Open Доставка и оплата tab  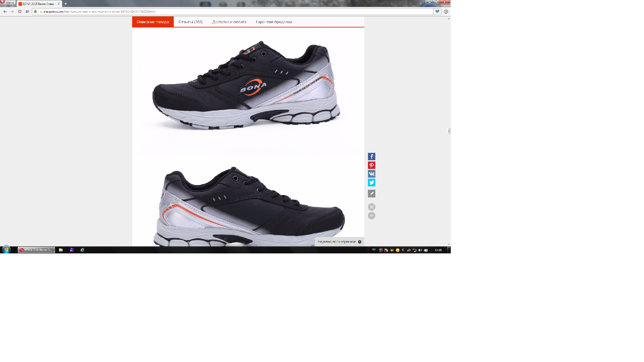[229, 22]
